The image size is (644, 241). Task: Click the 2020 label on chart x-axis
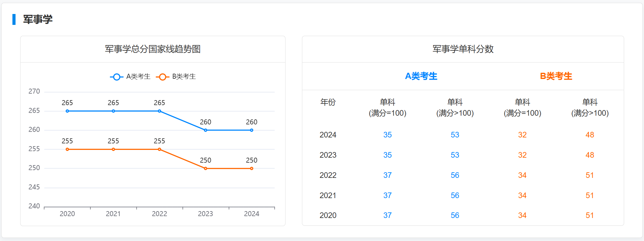[67, 214]
